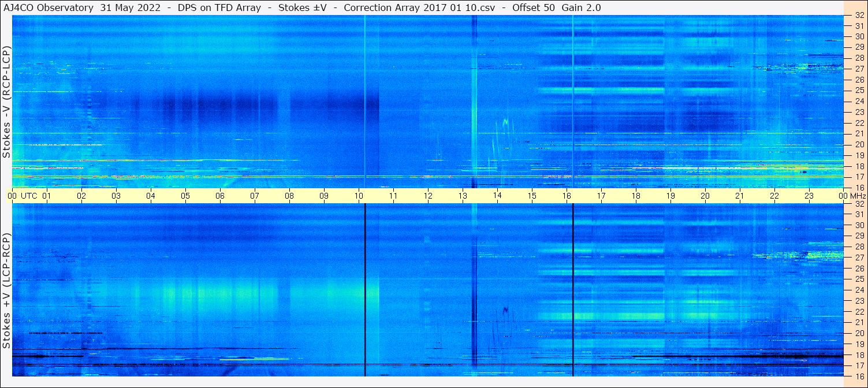868x388 pixels.
Task: Click the "28" frequency tick of upper panel
Action: point(859,57)
